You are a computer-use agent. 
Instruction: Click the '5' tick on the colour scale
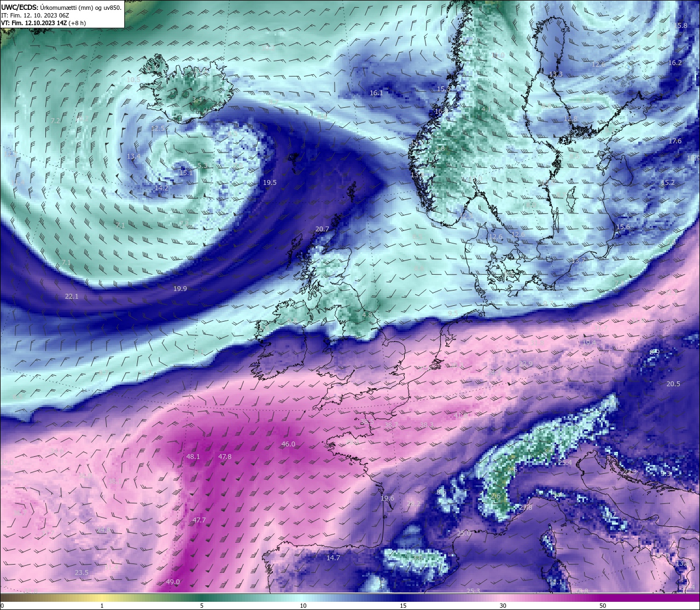(202, 606)
